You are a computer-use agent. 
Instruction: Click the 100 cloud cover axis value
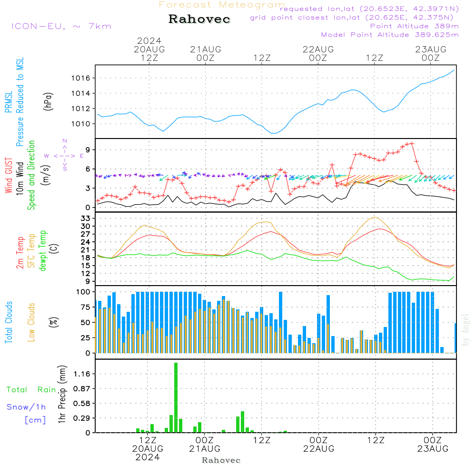point(83,292)
